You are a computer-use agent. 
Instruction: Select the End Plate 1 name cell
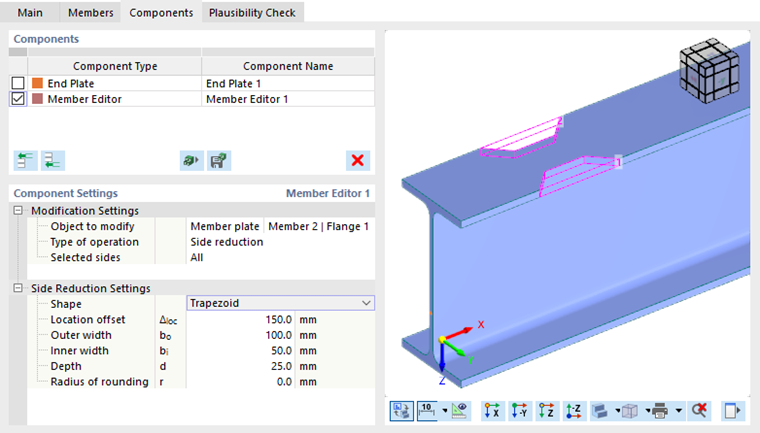288,83
